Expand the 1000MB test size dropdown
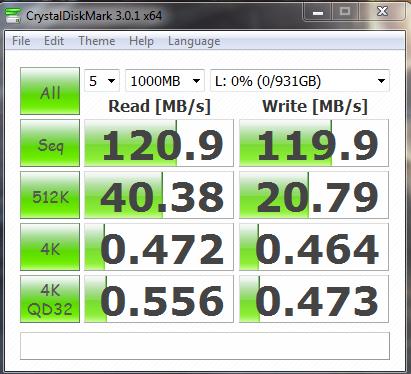 (165, 81)
